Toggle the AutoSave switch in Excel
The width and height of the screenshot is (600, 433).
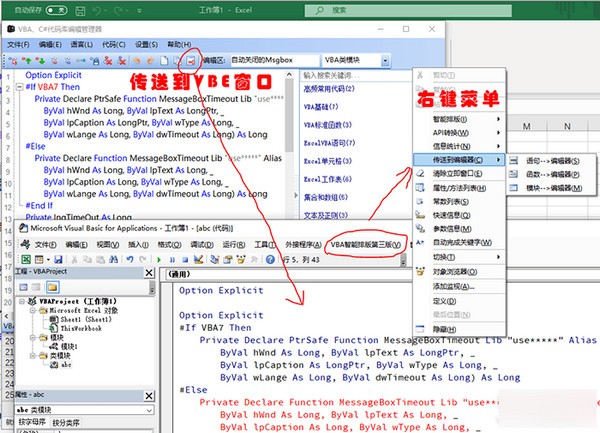pyautogui.click(x=56, y=10)
